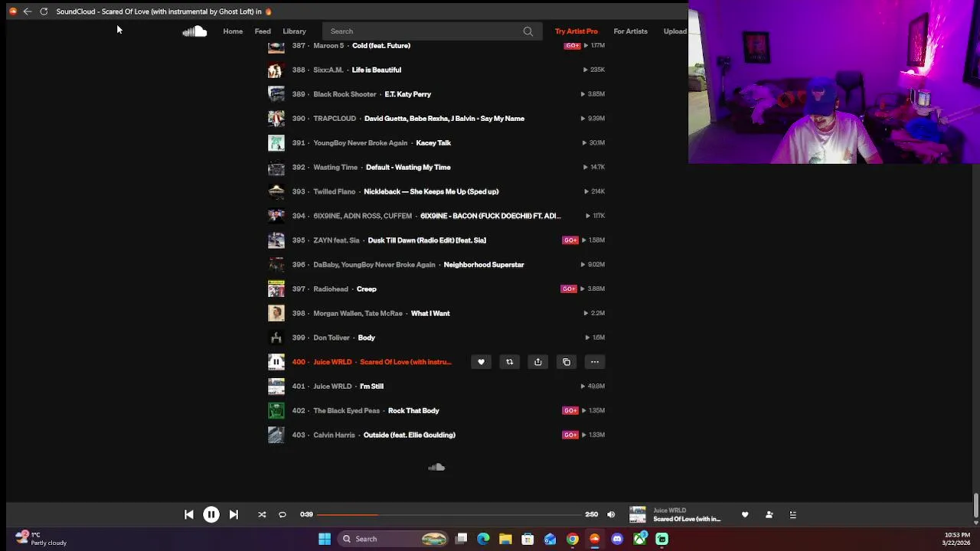This screenshot has width=980, height=551.
Task: Toggle repeat in the player bar
Action: point(283,515)
